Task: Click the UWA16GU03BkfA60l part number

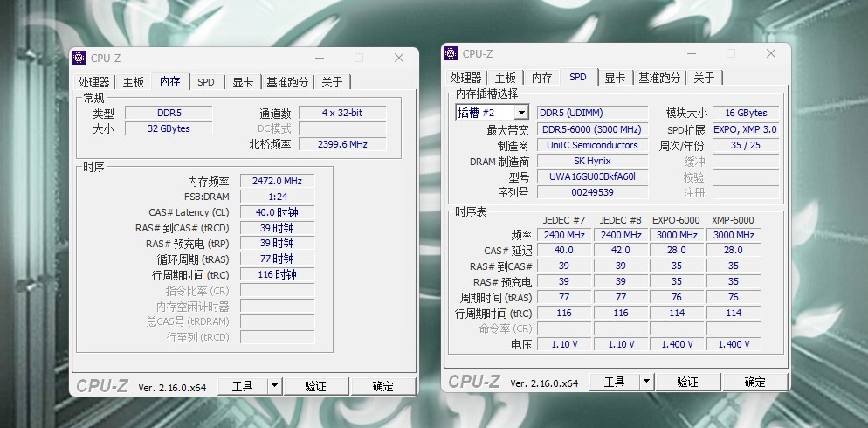Action: coord(592,176)
